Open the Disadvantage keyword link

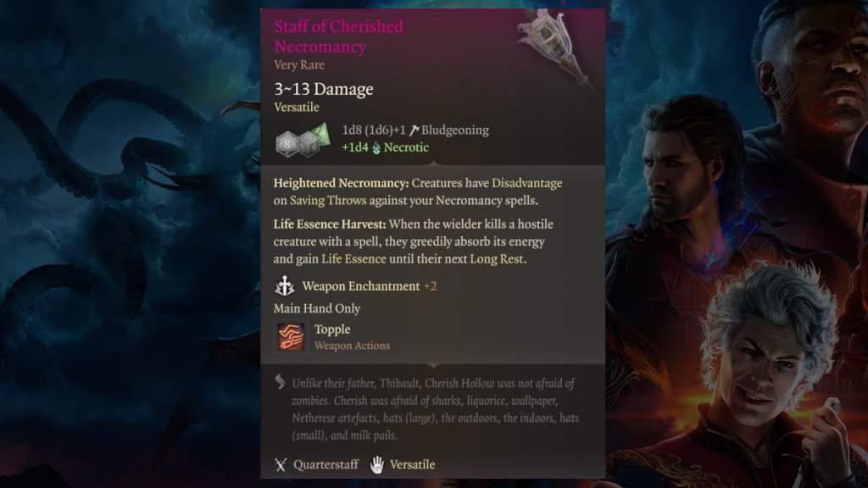(x=526, y=183)
